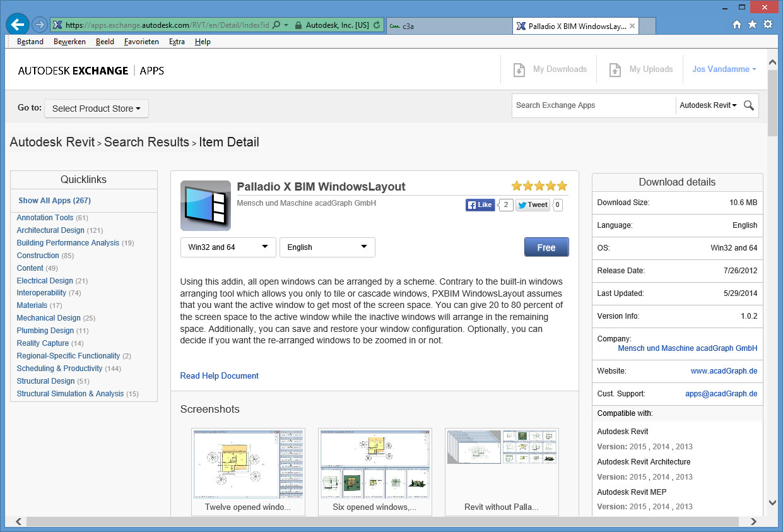Viewport: 783px width, 532px height.
Task: Focus the Search Exchange Apps input field
Action: click(594, 105)
